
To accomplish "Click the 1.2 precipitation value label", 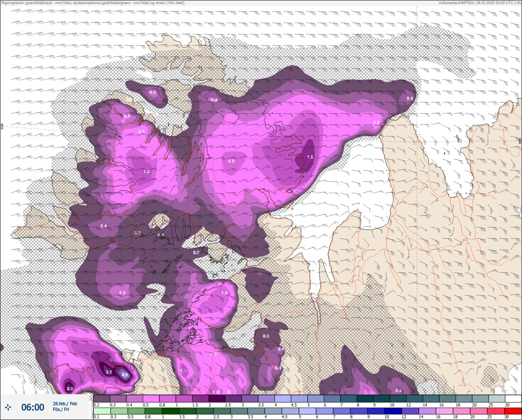I will 146,171.
